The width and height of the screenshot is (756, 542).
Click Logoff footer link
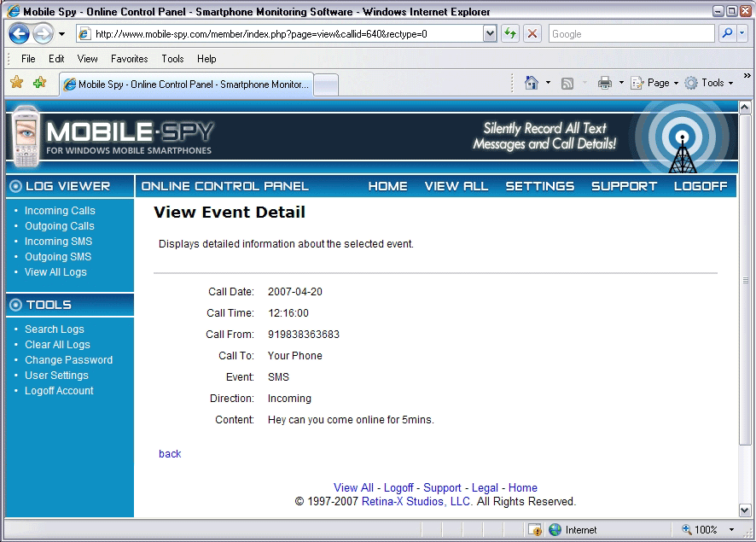click(398, 488)
